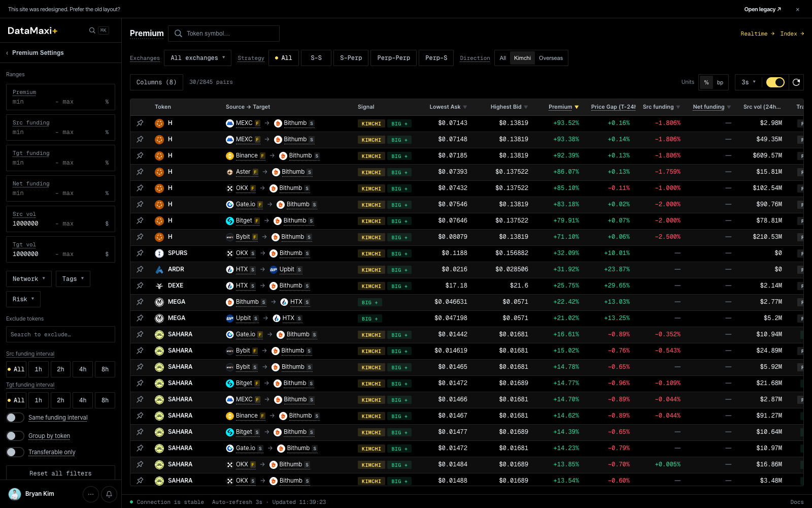The width and height of the screenshot is (812, 508).
Task: Click the SPURS token icon
Action: [x=159, y=253]
